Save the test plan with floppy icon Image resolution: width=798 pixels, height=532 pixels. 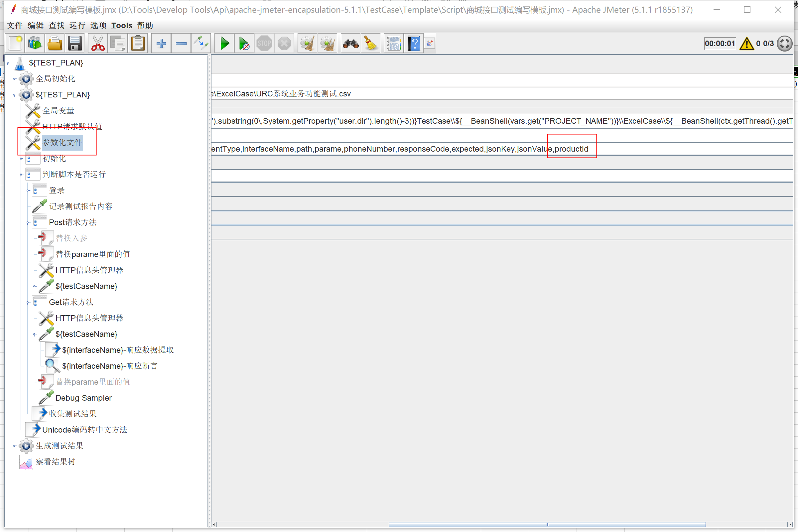pyautogui.click(x=74, y=44)
